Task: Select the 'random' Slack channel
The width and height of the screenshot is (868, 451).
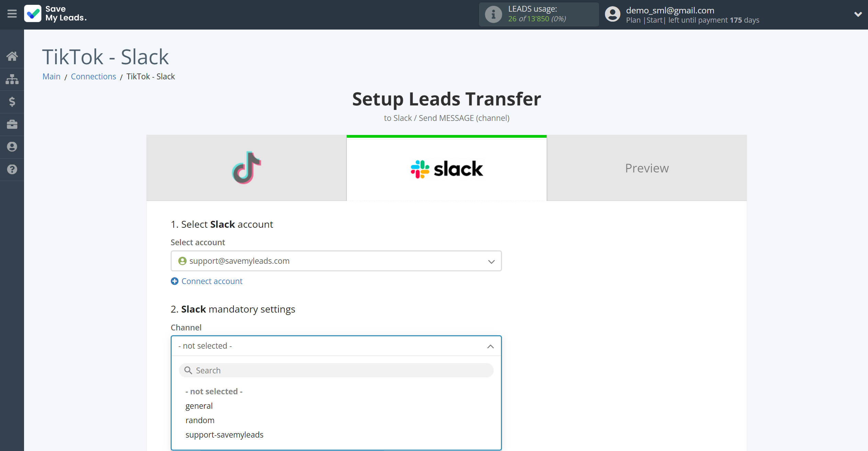Action: (x=200, y=420)
